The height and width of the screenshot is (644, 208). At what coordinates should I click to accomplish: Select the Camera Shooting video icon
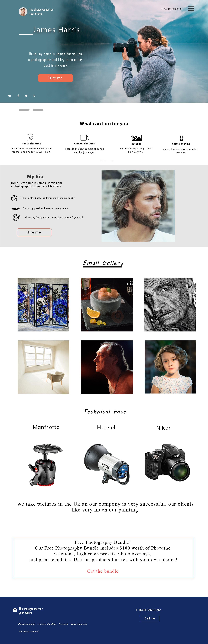click(85, 137)
